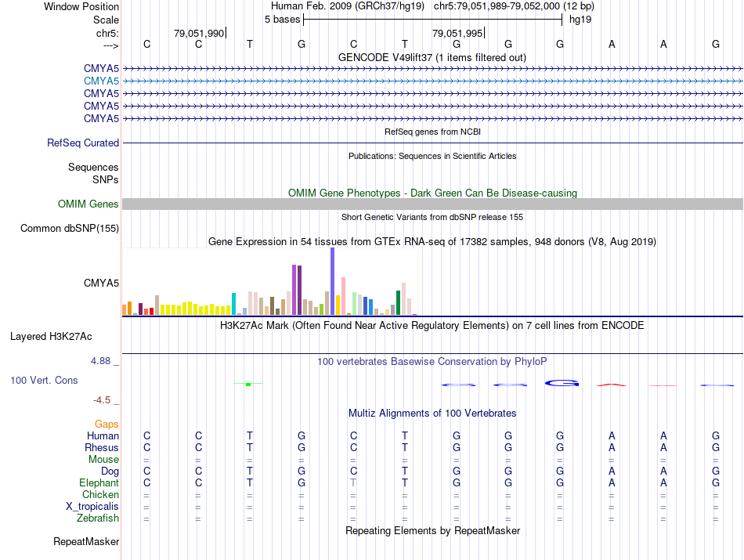
Task: Click the Multiz Alignments of 100 Vertebrates title
Action: 432,413
